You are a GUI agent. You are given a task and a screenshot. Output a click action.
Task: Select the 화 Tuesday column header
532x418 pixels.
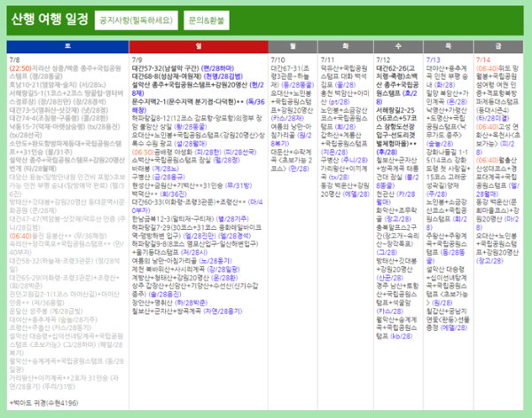[346, 46]
